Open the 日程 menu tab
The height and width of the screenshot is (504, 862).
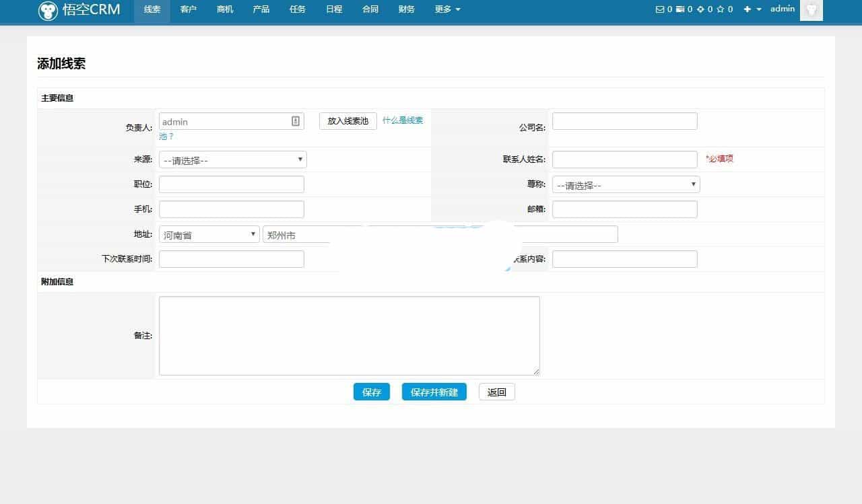334,10
